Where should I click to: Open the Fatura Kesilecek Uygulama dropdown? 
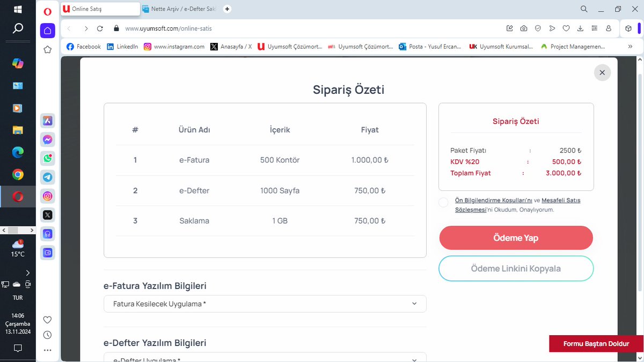[x=265, y=304]
